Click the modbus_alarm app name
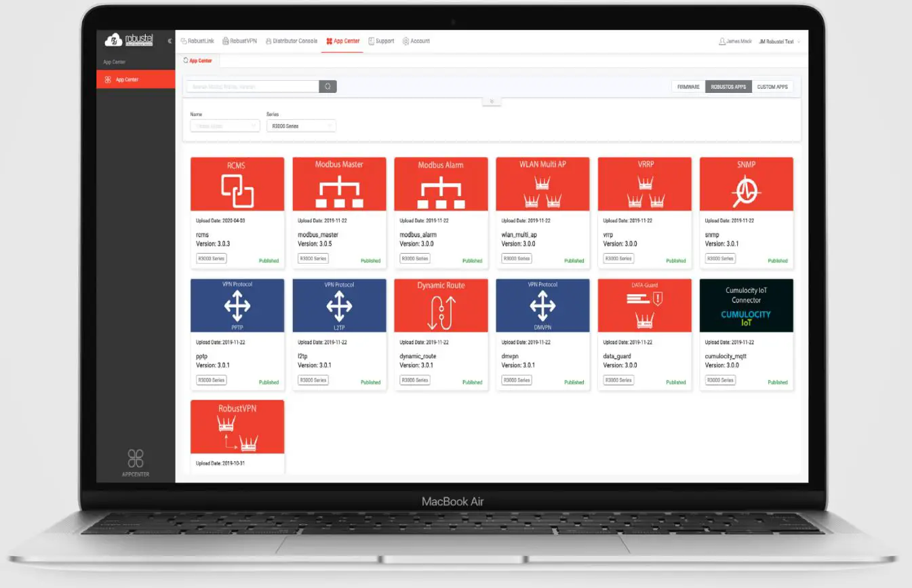The height and width of the screenshot is (588, 912). (418, 235)
